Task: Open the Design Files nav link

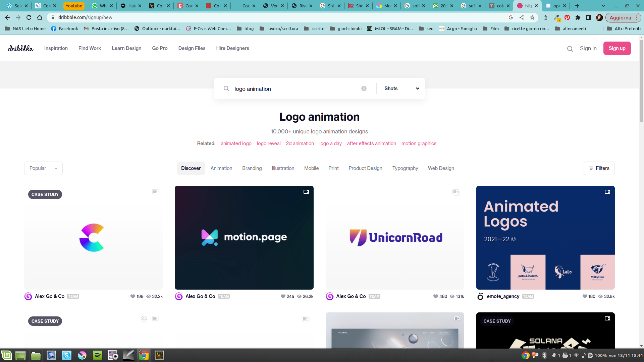Action: (x=192, y=48)
